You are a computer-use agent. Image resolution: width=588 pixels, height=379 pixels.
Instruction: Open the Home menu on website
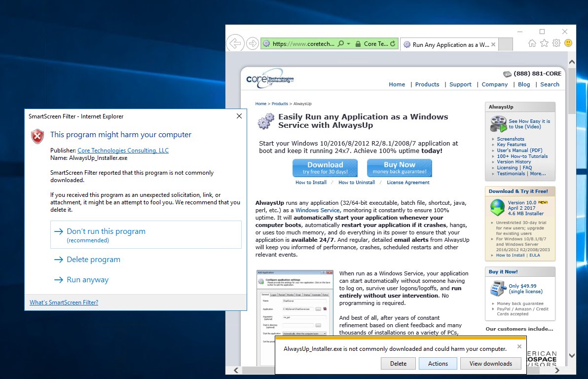click(x=397, y=84)
